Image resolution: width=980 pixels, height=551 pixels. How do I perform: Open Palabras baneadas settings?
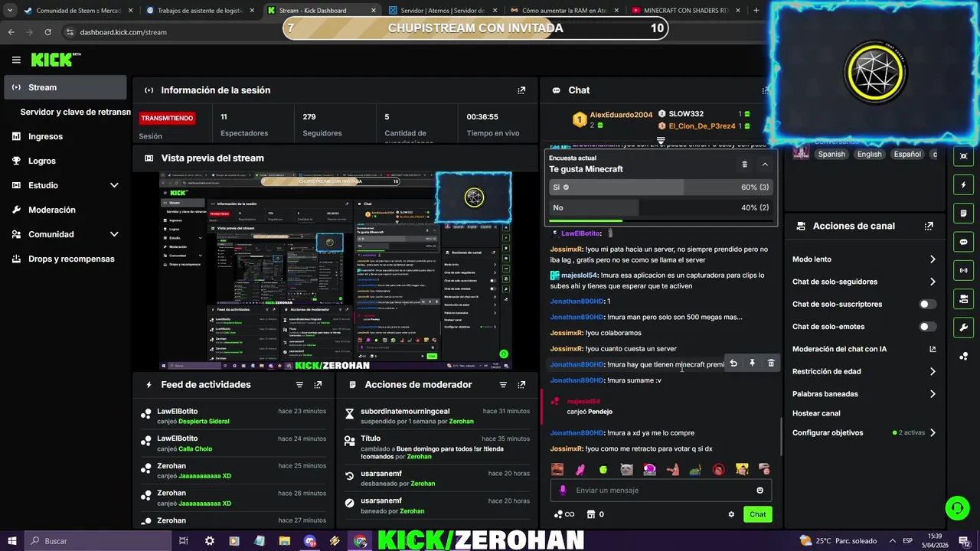click(x=864, y=394)
